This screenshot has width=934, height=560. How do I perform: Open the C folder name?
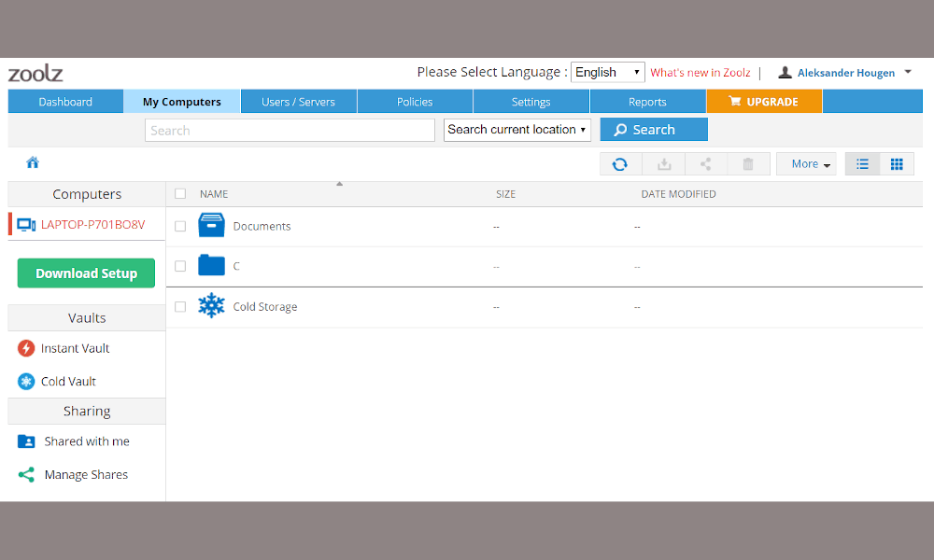pyautogui.click(x=236, y=266)
